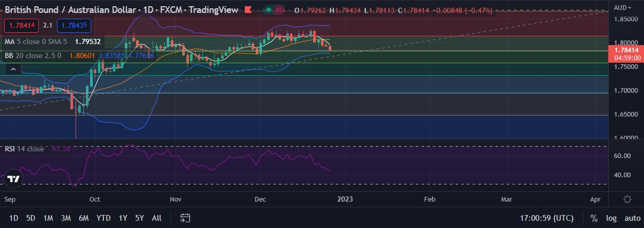Click the blue buy price 1.78435 button
The width and height of the screenshot is (644, 228).
coord(75,25)
